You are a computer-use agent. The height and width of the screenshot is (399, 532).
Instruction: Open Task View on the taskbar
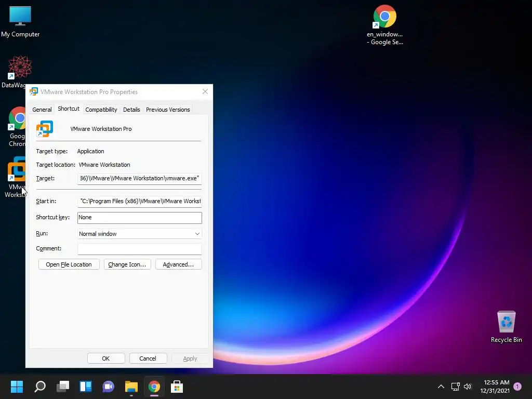tap(63, 387)
